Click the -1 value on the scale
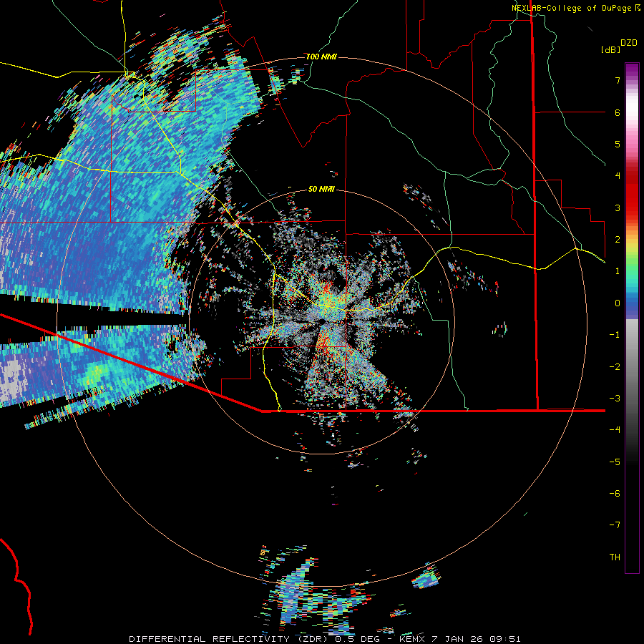This screenshot has width=644, height=644. (x=615, y=335)
